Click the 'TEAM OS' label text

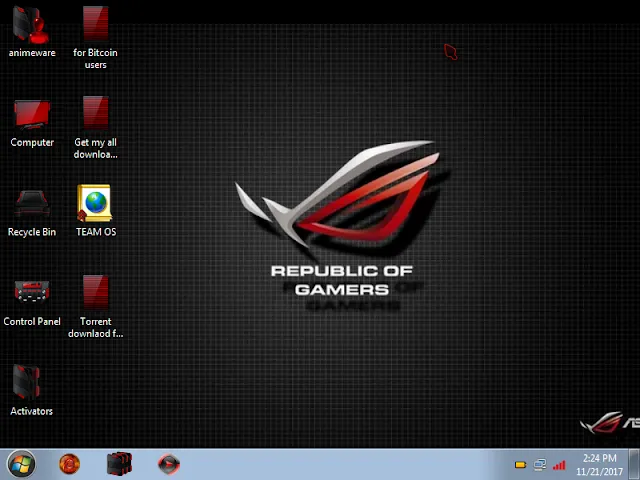tap(96, 232)
